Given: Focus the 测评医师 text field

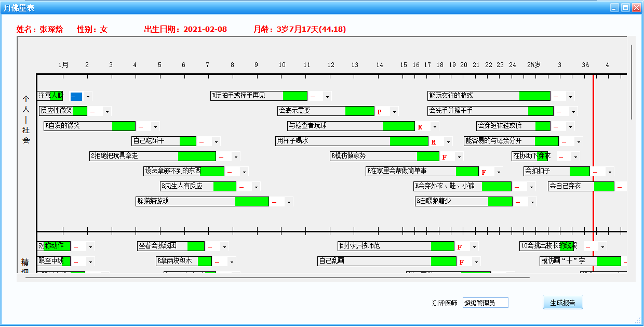Looking at the screenshot, I should pyautogui.click(x=485, y=303).
